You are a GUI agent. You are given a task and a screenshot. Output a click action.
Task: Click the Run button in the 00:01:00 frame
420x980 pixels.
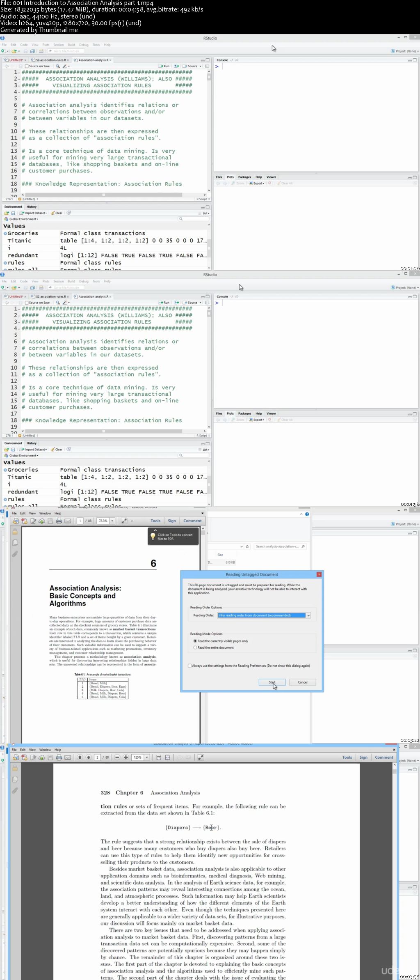(x=164, y=66)
